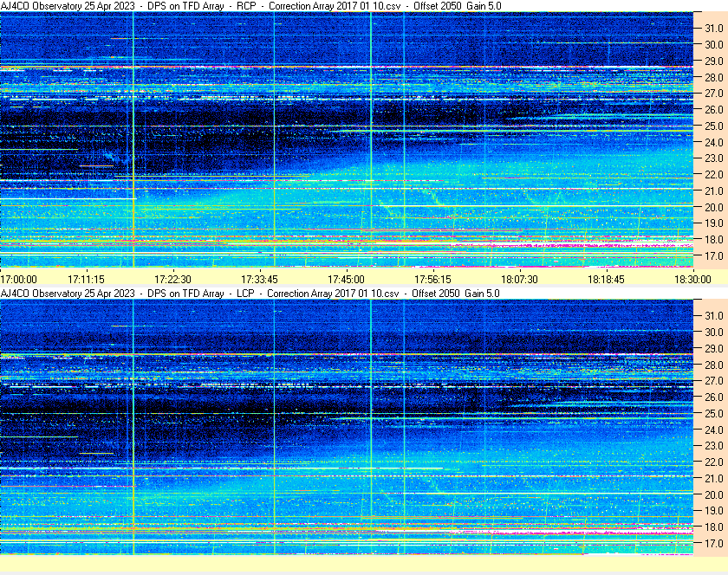Viewport: 728px width, 575px height.
Task: Click "Gain 5.0" in the upper title
Action: [484, 6]
